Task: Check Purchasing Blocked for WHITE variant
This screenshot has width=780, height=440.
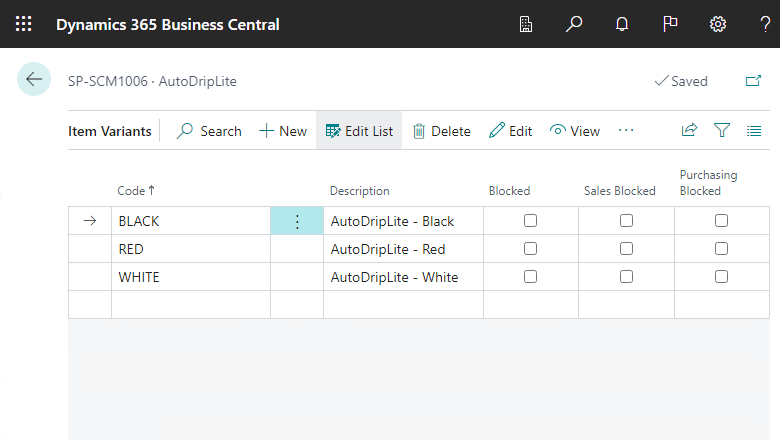Action: coord(721,276)
